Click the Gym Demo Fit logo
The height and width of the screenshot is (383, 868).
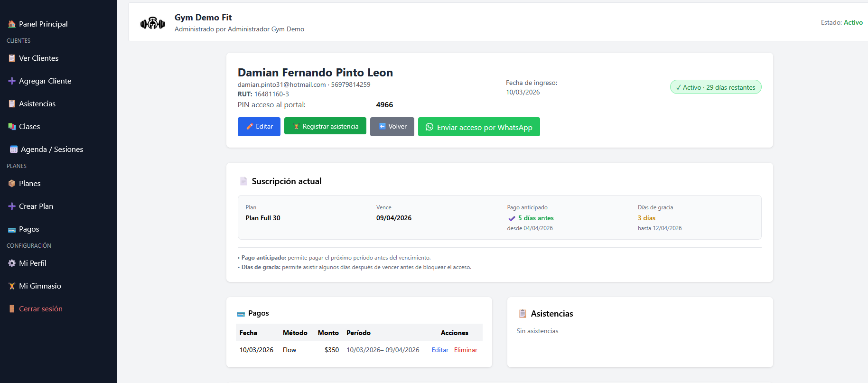point(153,23)
